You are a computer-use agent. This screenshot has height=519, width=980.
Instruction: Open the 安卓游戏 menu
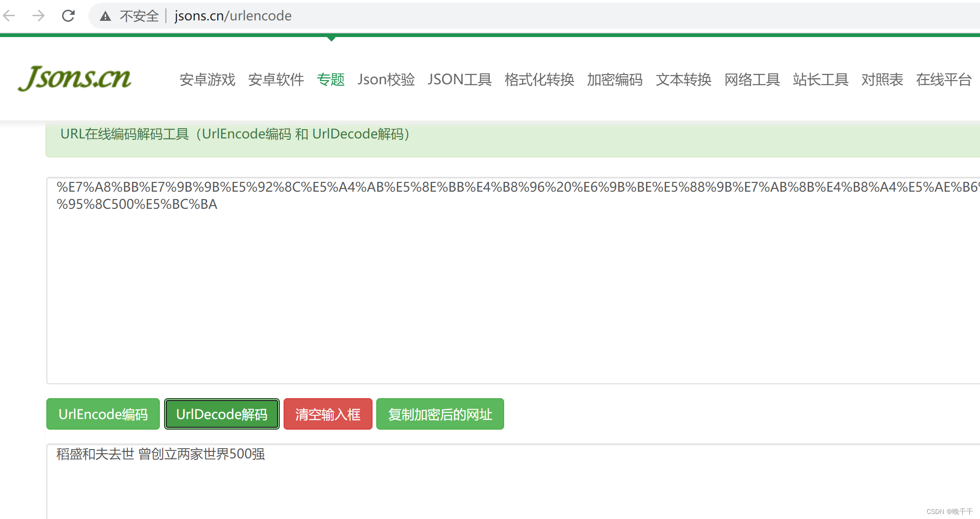point(208,80)
